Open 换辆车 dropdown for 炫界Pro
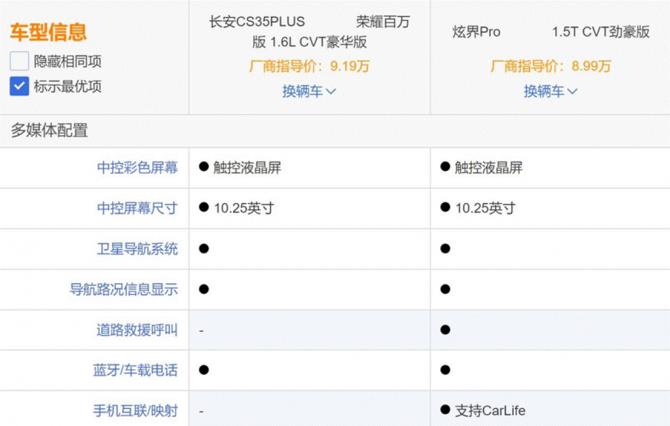This screenshot has height=426, width=670. (x=551, y=91)
